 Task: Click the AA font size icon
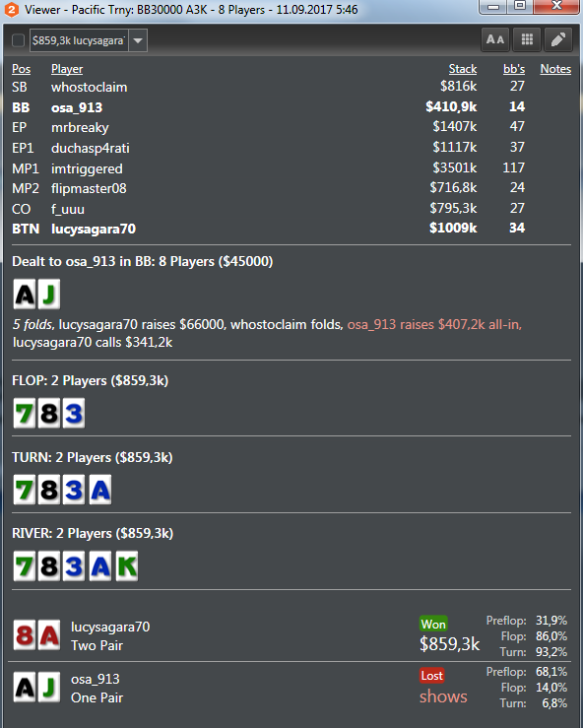click(495, 40)
